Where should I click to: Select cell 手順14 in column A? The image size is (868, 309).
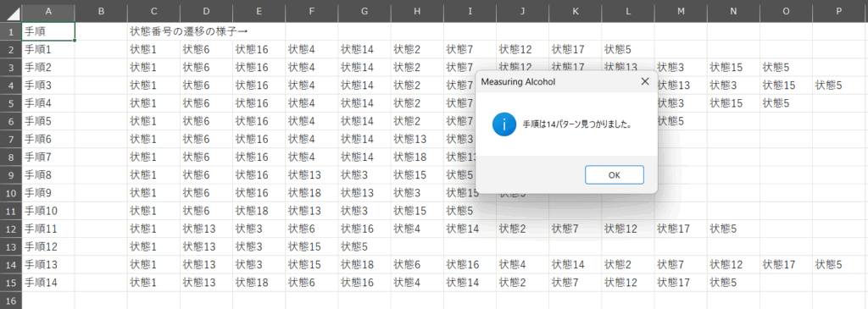(48, 283)
